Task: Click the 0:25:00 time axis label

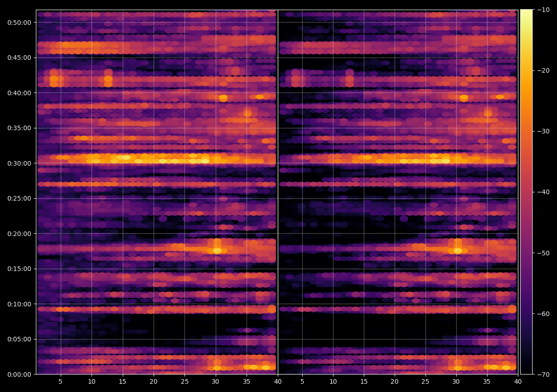Action: pyautogui.click(x=19, y=198)
